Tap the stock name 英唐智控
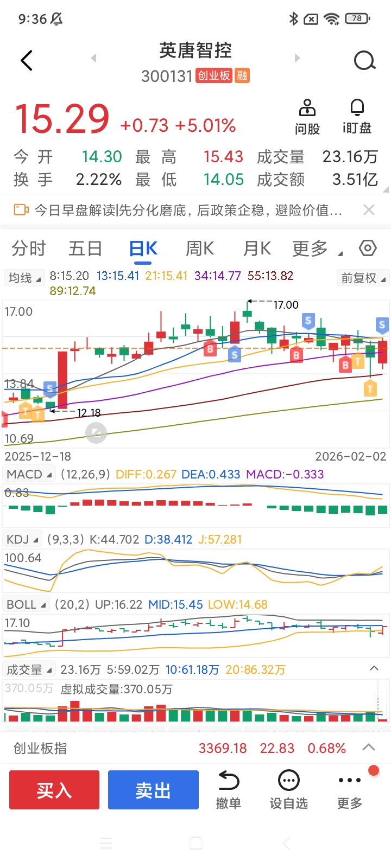Screen dimensions: 391x868 pos(195,50)
